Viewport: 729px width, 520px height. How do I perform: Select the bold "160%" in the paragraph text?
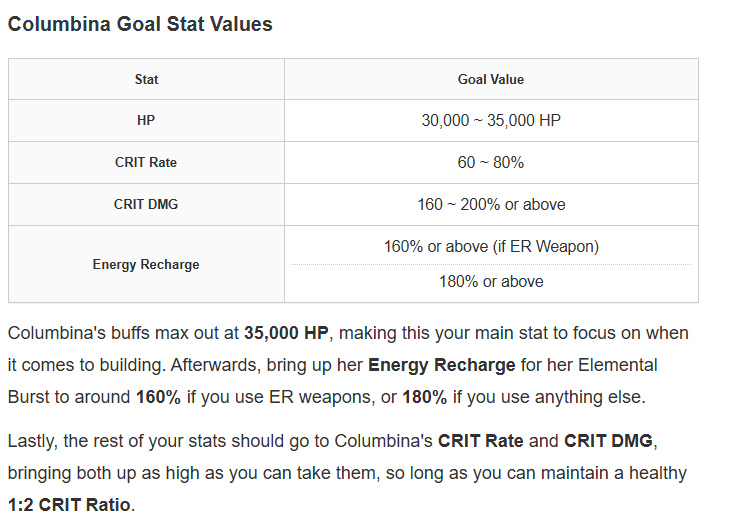tap(158, 397)
